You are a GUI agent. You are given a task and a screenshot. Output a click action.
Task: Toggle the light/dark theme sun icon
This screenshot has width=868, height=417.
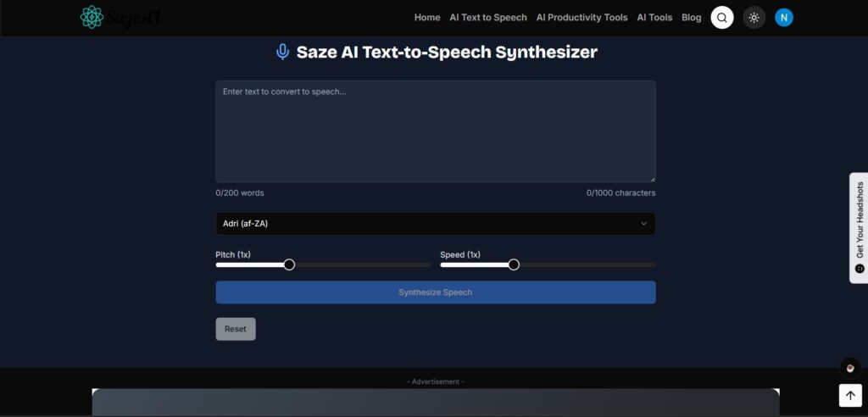tap(754, 17)
